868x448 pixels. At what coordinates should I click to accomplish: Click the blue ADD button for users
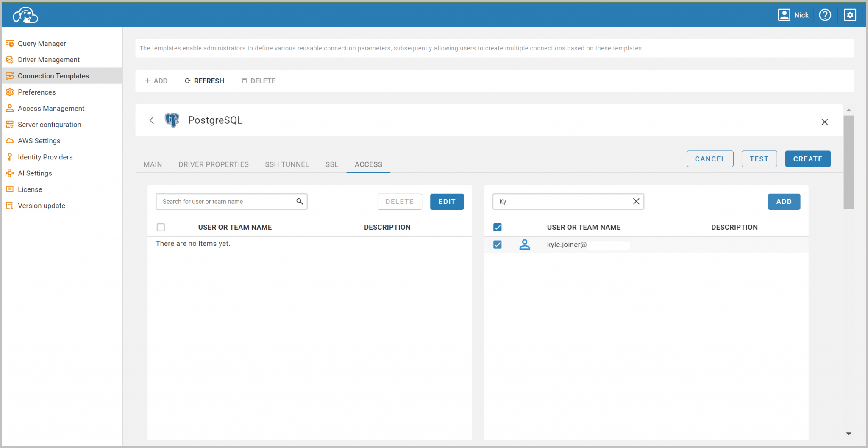click(784, 202)
